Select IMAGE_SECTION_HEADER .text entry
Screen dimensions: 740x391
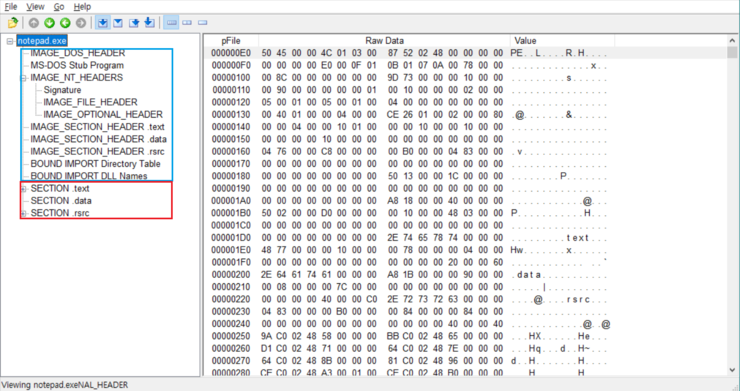[97, 127]
